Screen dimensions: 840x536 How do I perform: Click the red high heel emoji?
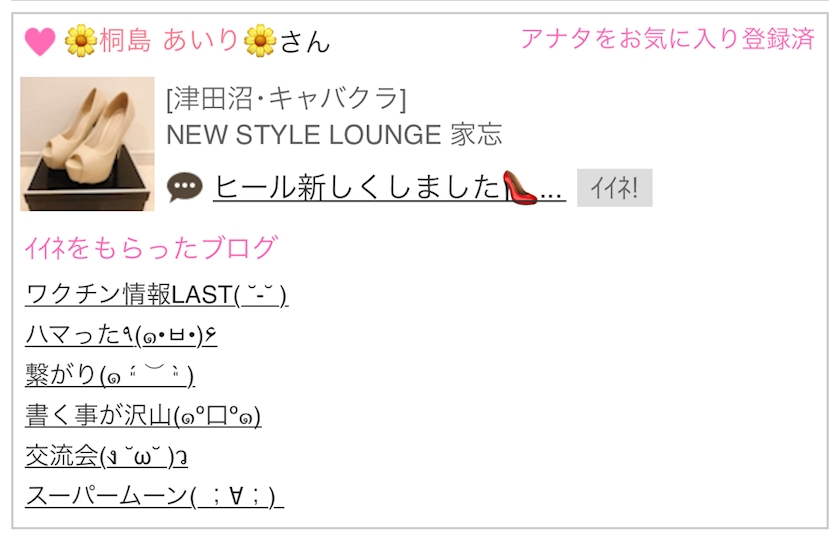pyautogui.click(x=519, y=187)
